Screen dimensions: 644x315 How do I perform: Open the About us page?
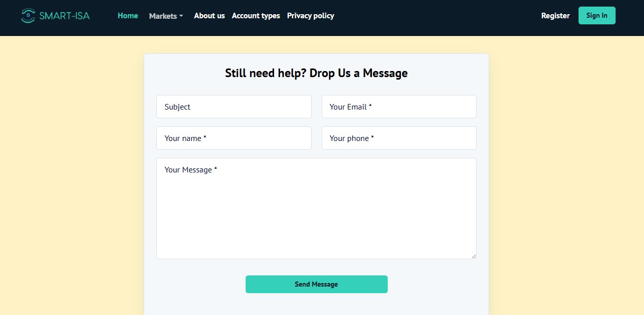coord(209,16)
